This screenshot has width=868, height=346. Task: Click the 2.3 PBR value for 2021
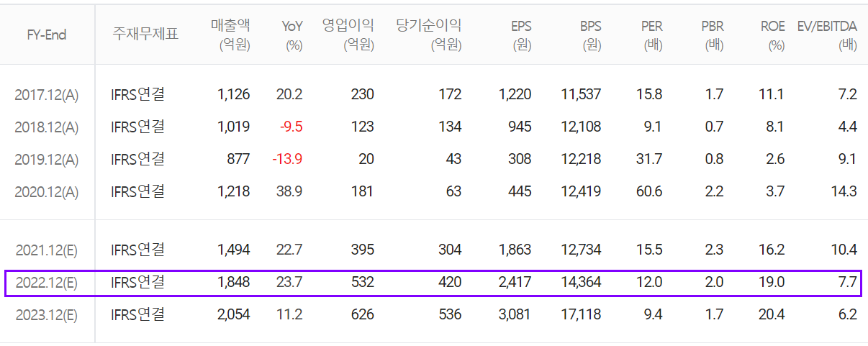[x=715, y=250]
